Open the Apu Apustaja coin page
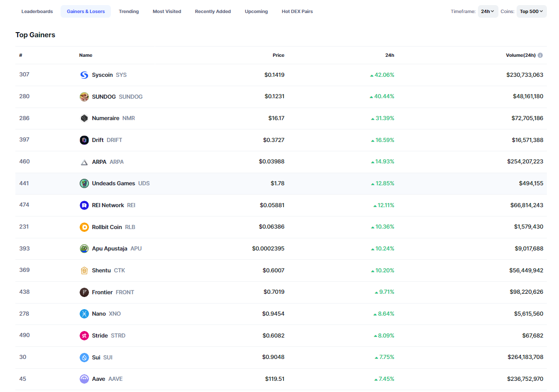The width and height of the screenshot is (559, 392). tap(109, 249)
